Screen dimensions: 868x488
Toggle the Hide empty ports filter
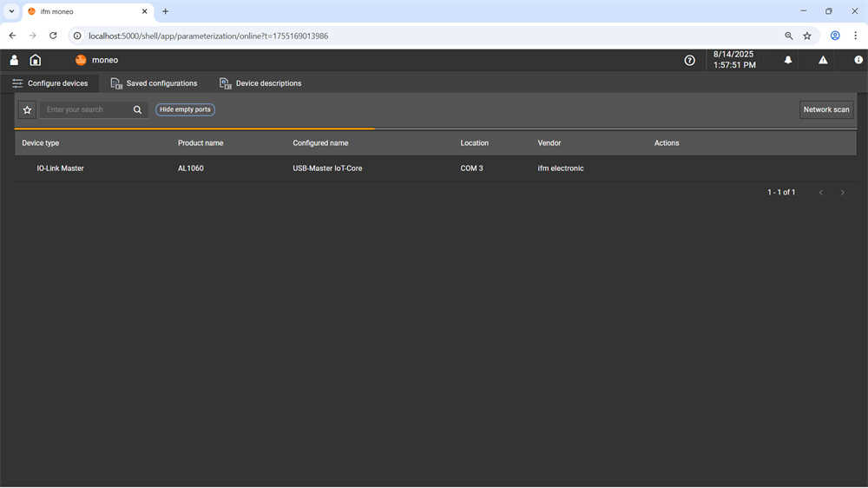[x=185, y=109]
